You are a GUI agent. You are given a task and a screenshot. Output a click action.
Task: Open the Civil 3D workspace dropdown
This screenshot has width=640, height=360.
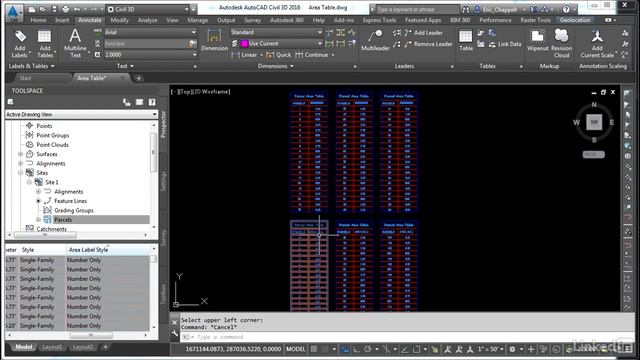pos(187,9)
